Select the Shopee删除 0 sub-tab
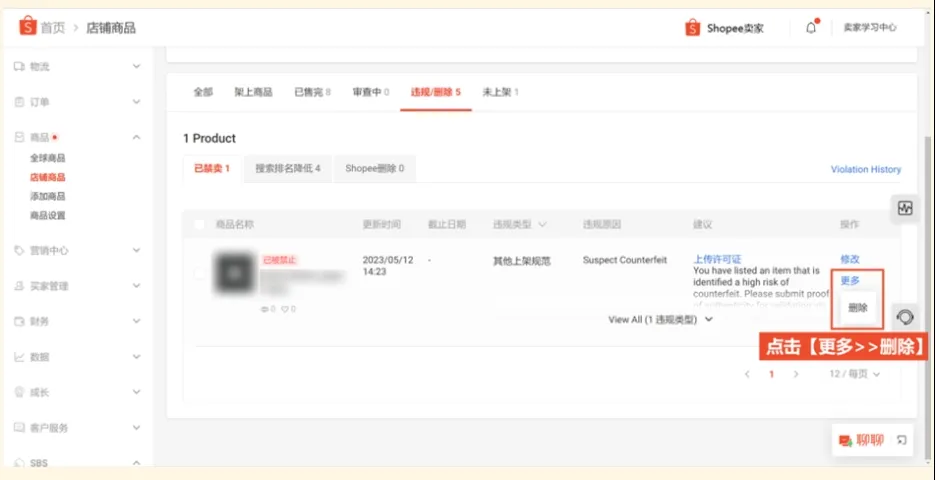 click(374, 169)
